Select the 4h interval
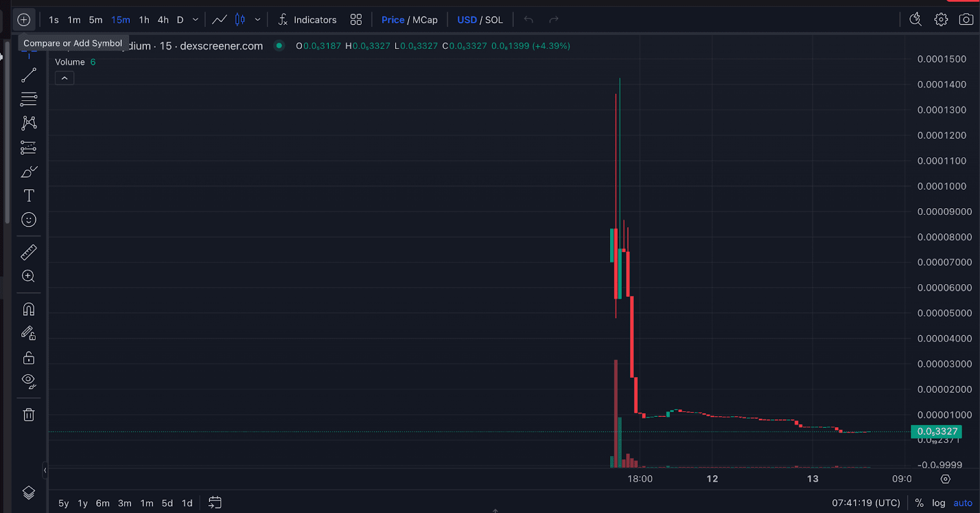The width and height of the screenshot is (980, 513). click(x=163, y=20)
